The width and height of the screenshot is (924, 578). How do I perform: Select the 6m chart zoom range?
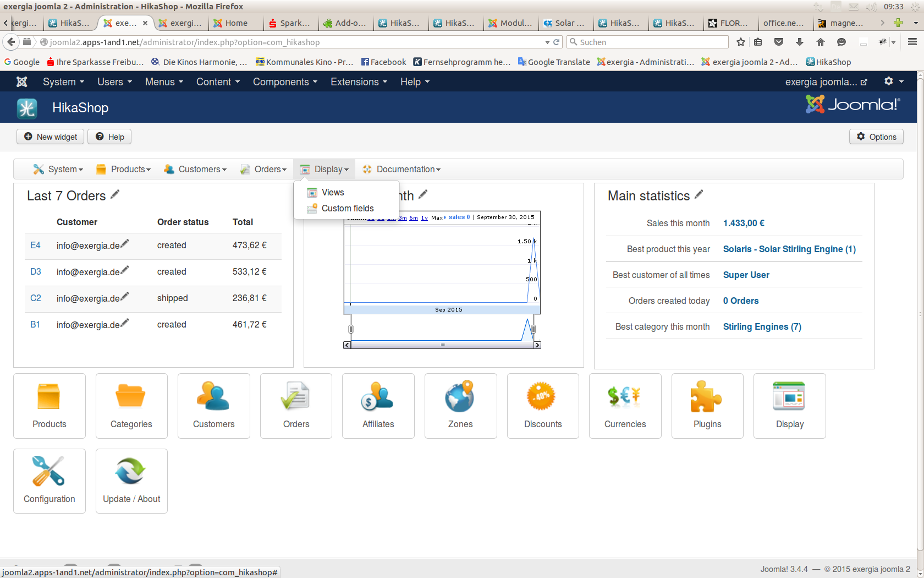click(x=414, y=218)
